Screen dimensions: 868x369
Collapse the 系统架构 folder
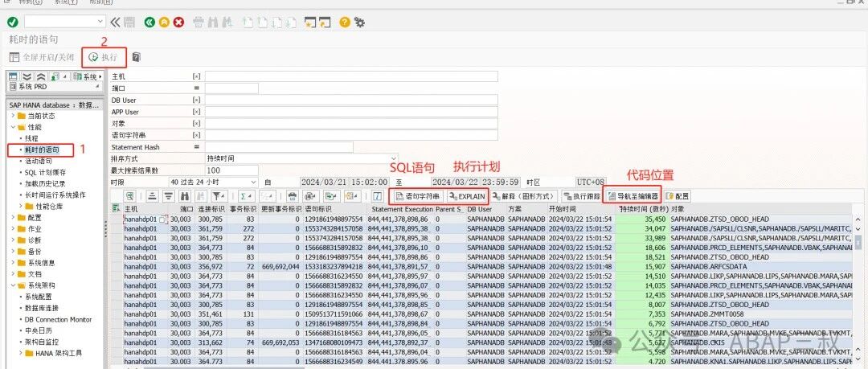(14, 285)
